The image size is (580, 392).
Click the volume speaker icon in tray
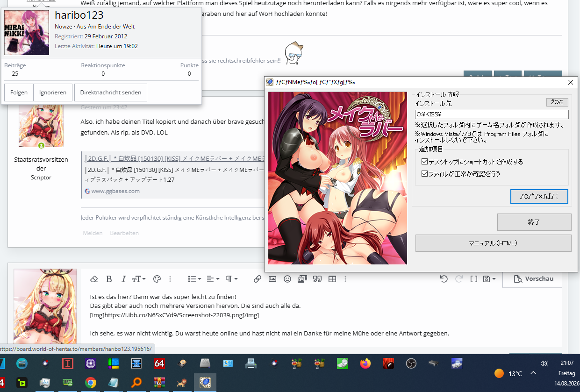544,363
